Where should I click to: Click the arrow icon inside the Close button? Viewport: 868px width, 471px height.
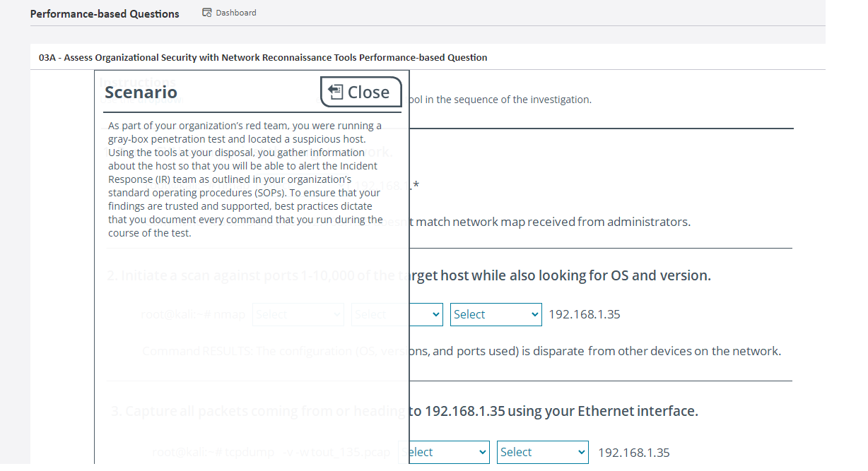[336, 92]
